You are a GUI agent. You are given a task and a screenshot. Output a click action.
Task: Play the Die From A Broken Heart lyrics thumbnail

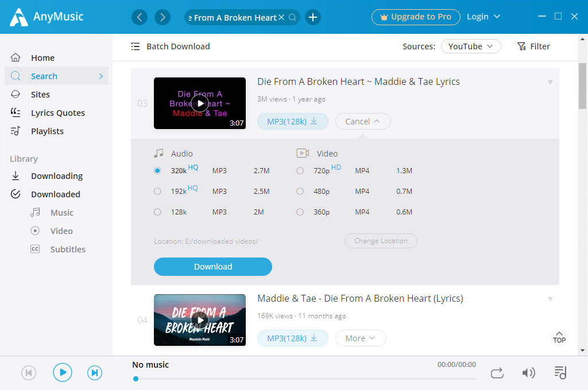point(200,103)
